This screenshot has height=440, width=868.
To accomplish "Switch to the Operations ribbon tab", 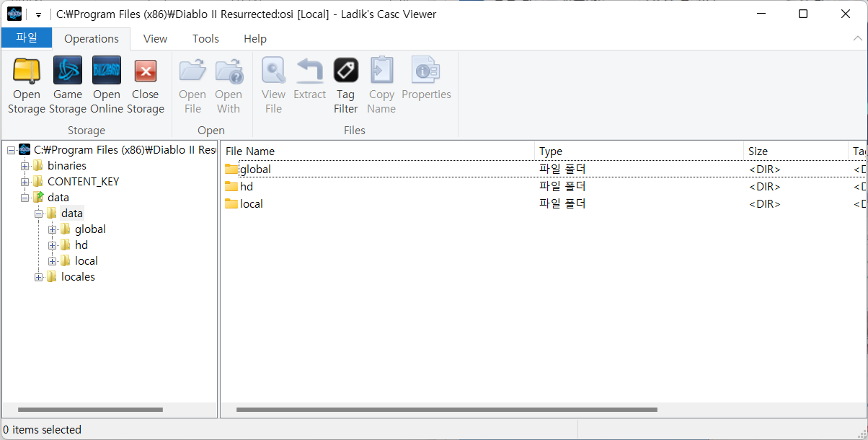I will pyautogui.click(x=92, y=38).
